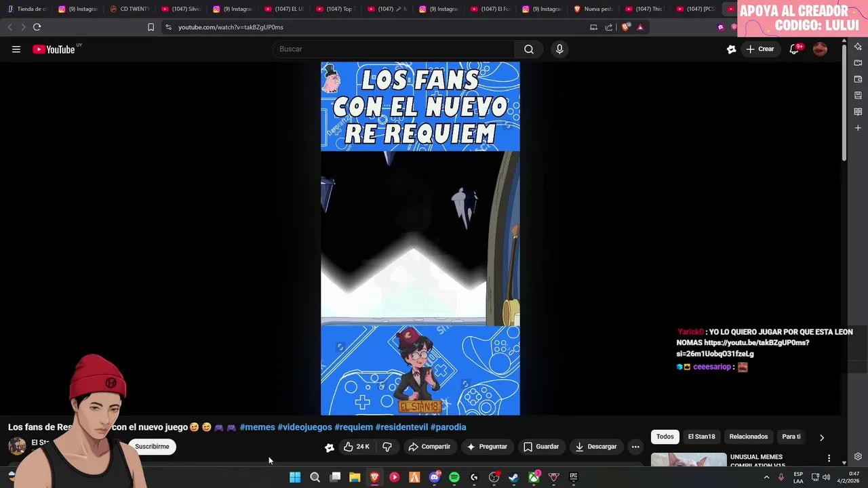Start voice search with the microphone
The width and height of the screenshot is (868, 488).
pos(559,49)
